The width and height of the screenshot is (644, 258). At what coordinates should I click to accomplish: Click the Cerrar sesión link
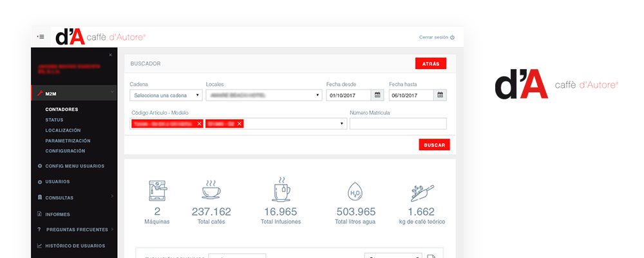(437, 37)
